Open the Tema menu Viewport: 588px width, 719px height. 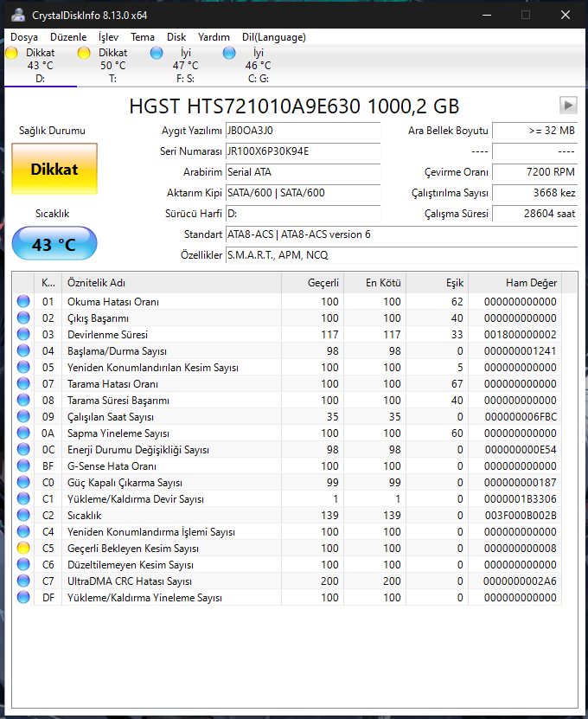[143, 37]
